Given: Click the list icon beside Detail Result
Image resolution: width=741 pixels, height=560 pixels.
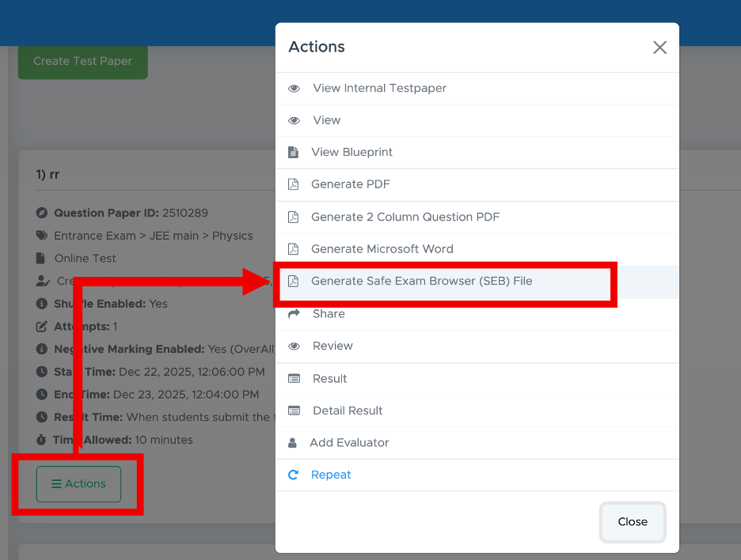Looking at the screenshot, I should tap(294, 411).
